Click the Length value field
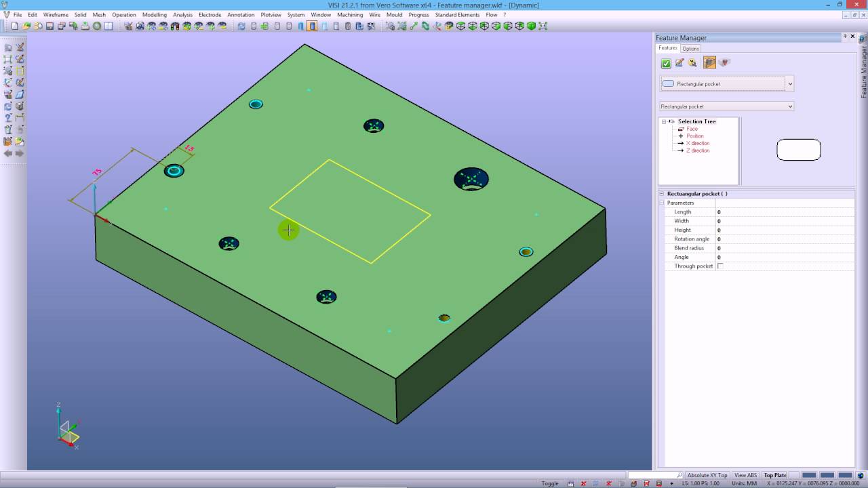 (x=785, y=212)
